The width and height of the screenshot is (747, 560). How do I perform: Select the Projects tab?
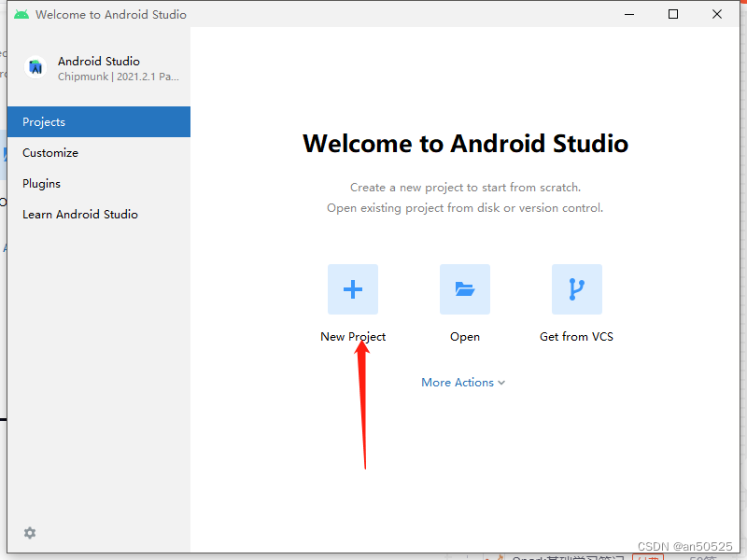(x=99, y=122)
